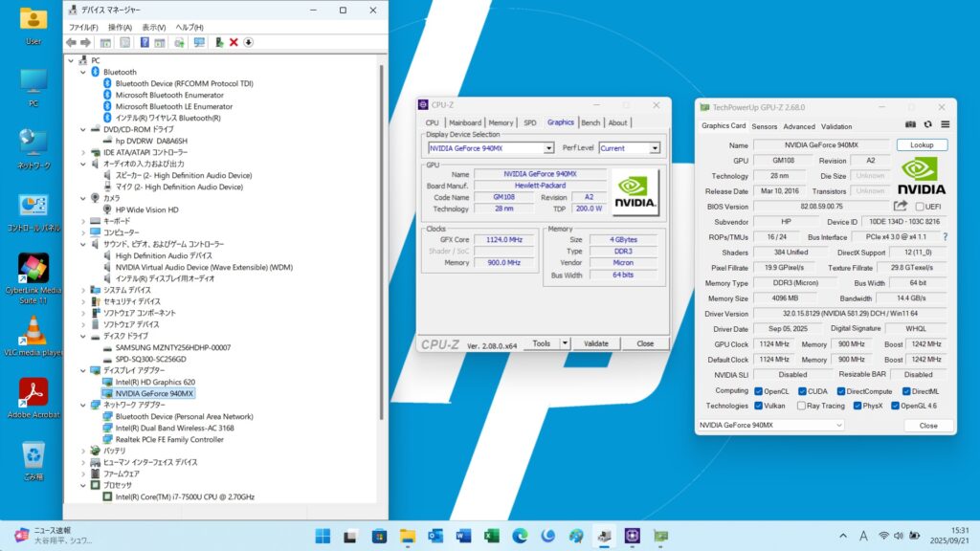Click the BIOS export share icon
980x551 pixels.
point(900,207)
